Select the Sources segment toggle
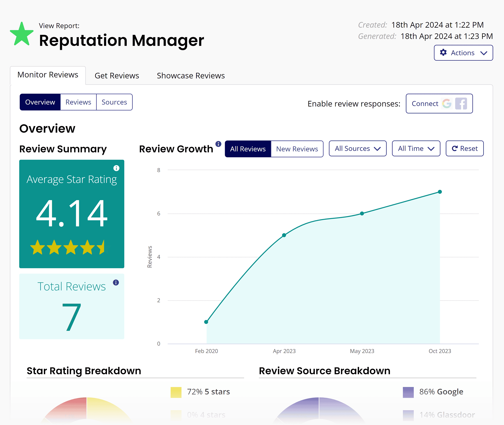Viewport: 504px width, 425px height. [x=114, y=102]
